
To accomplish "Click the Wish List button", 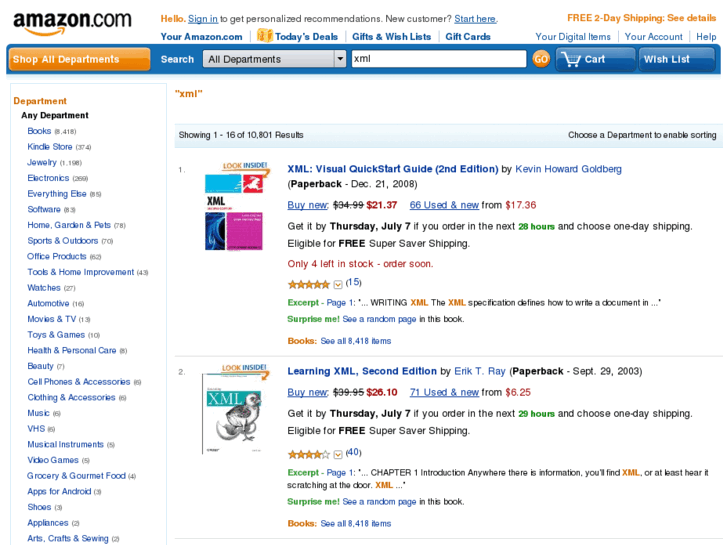I will [676, 59].
